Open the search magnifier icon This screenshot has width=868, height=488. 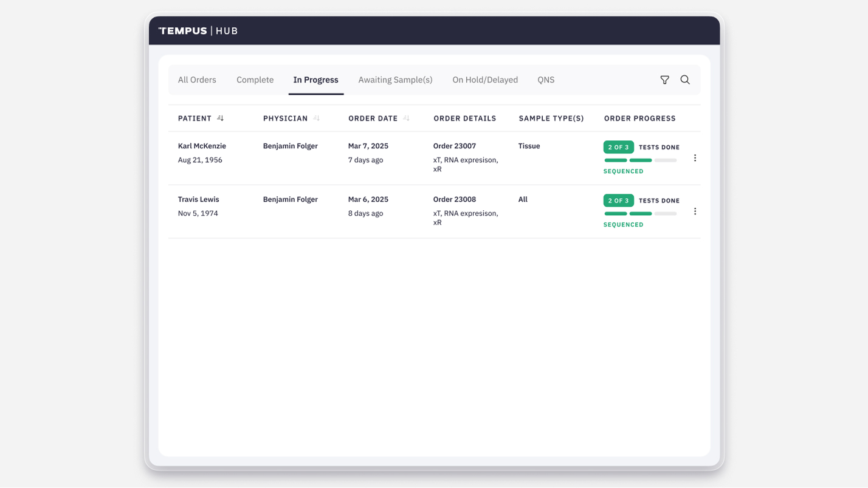pyautogui.click(x=685, y=80)
